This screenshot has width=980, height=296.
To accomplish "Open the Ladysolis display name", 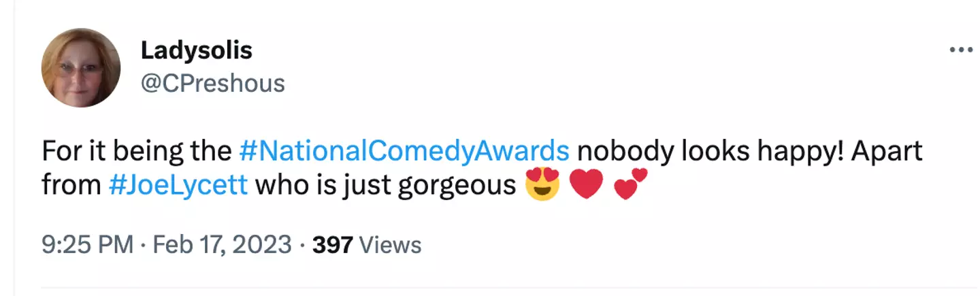I will coord(196,50).
